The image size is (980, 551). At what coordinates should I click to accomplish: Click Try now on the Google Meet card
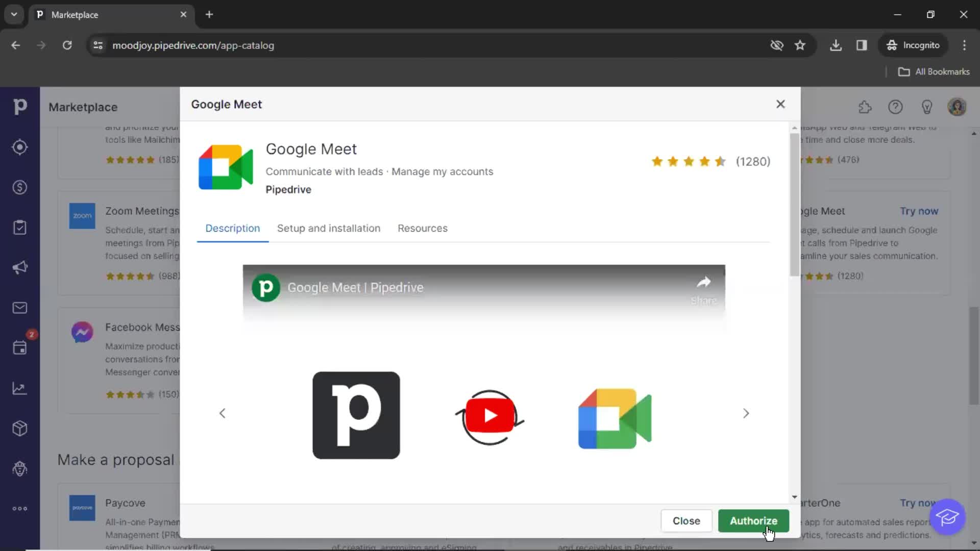tap(919, 211)
